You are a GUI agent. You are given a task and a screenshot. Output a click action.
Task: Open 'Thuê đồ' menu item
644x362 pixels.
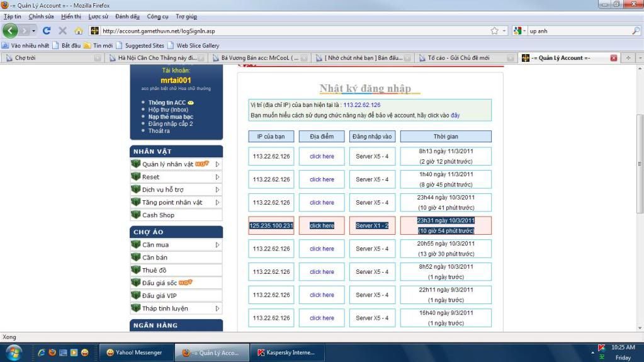176,270
